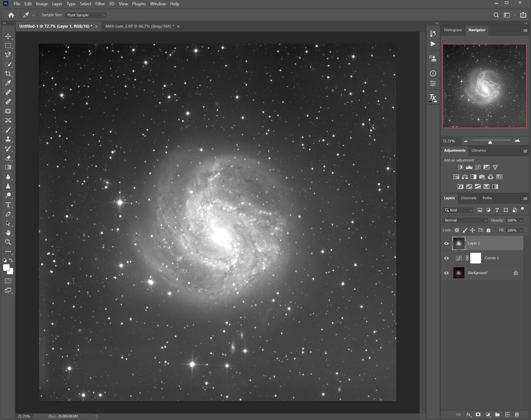Screen dimensions: 531x420
Task: Switch to the Libraries tab
Action: coord(478,150)
